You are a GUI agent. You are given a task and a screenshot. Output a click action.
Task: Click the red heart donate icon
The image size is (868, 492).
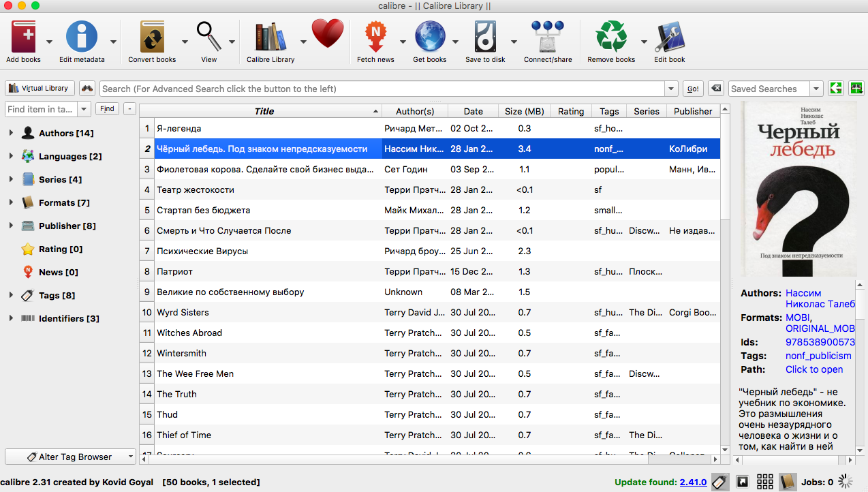click(328, 33)
